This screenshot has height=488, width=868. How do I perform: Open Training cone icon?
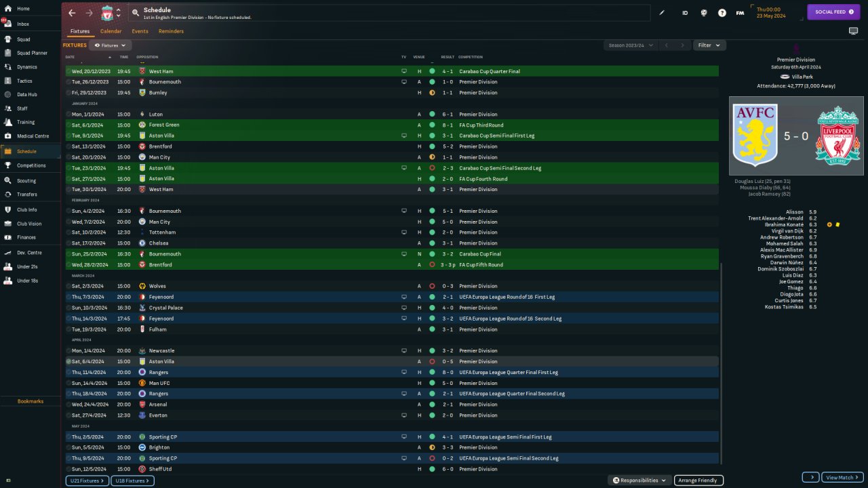click(x=7, y=122)
